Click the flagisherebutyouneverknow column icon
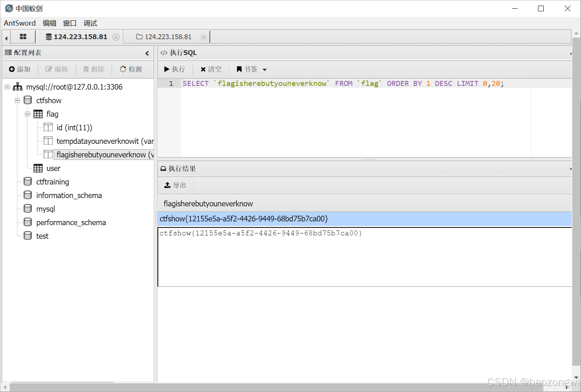Image resolution: width=581 pixels, height=392 pixels. 48,154
